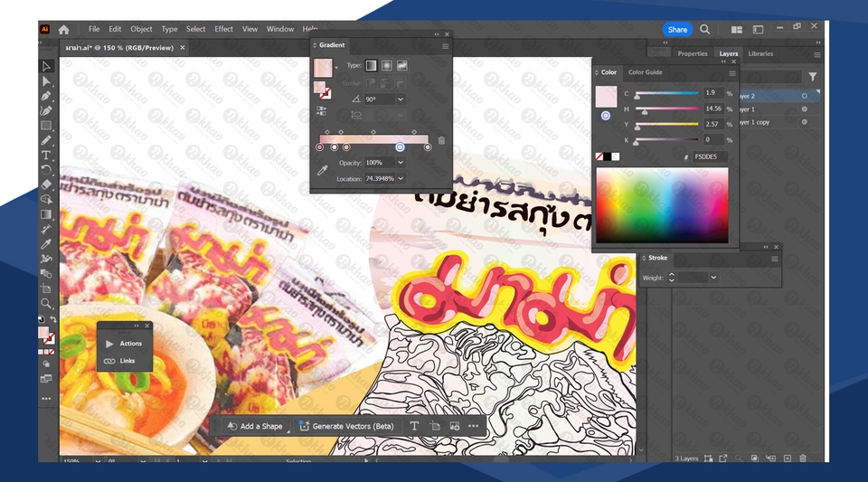Click the Share button
Screen dimensions: 868x482
[677, 30]
